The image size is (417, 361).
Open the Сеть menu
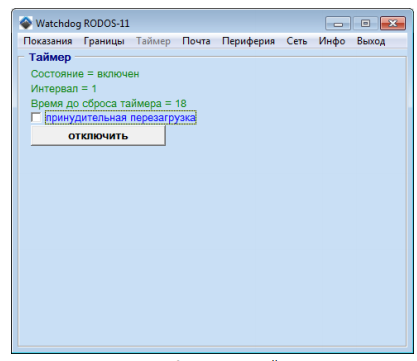(297, 41)
